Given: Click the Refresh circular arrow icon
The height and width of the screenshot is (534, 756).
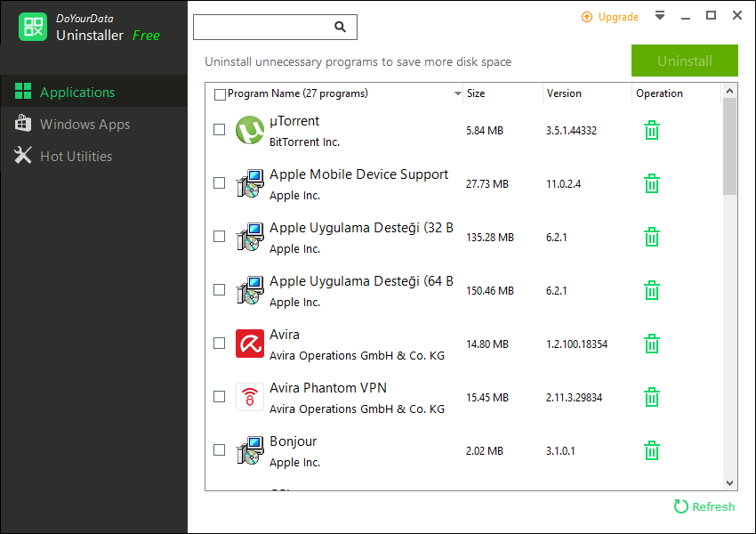Looking at the screenshot, I should coord(680,506).
